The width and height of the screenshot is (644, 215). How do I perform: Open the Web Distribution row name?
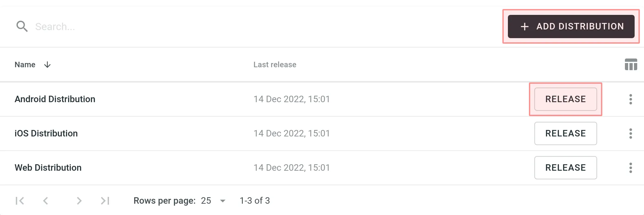tap(48, 168)
